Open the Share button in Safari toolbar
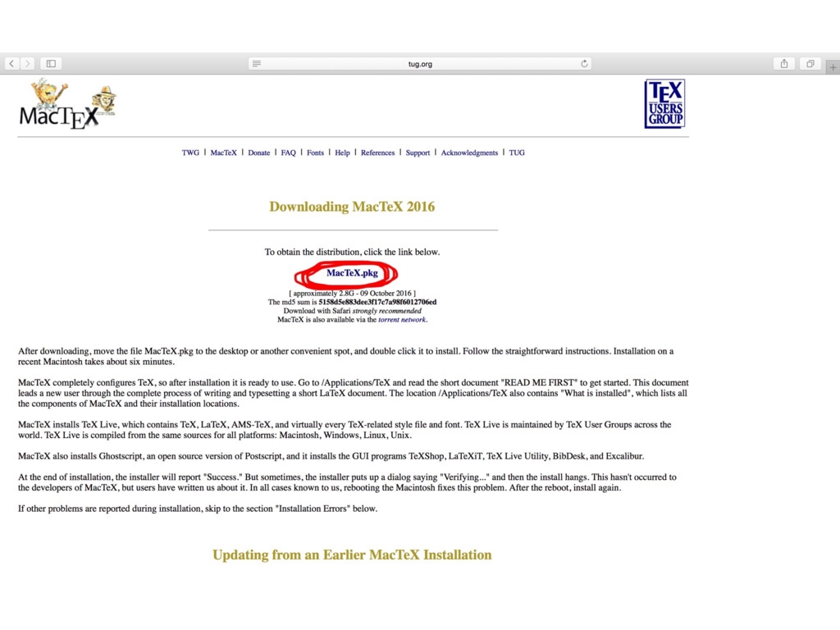Image resolution: width=840 pixels, height=630 pixels. click(784, 63)
